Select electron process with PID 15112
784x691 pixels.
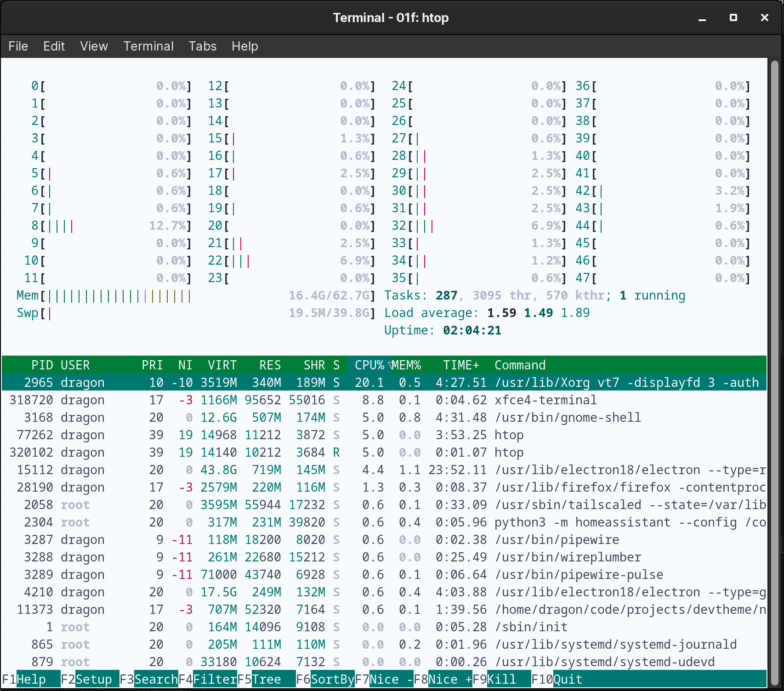[384, 470]
